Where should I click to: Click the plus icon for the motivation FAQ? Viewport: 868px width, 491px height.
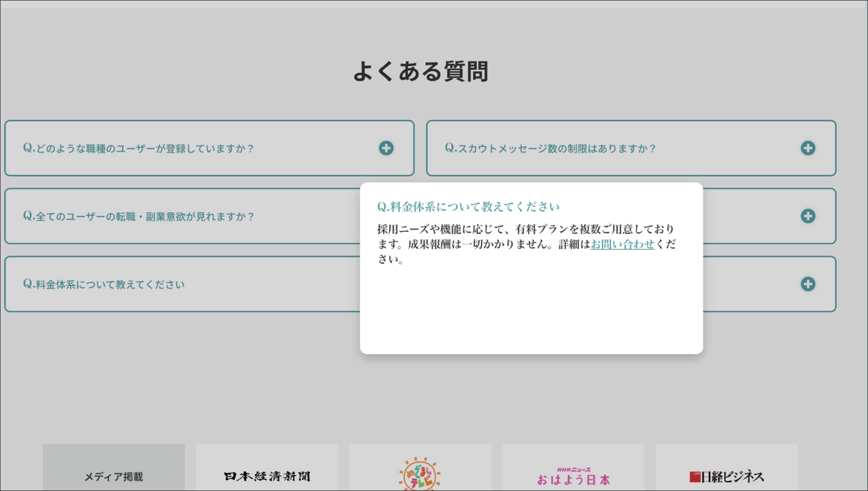click(x=808, y=216)
